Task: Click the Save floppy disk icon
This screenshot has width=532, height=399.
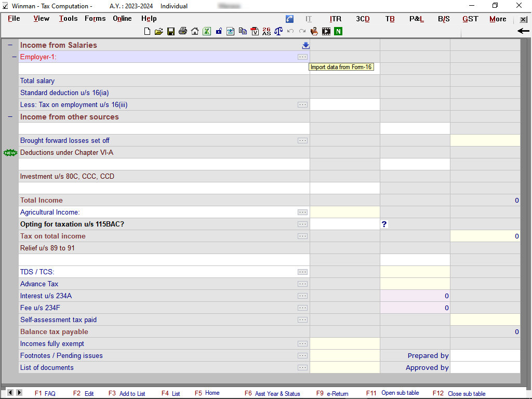Action: coord(170,31)
